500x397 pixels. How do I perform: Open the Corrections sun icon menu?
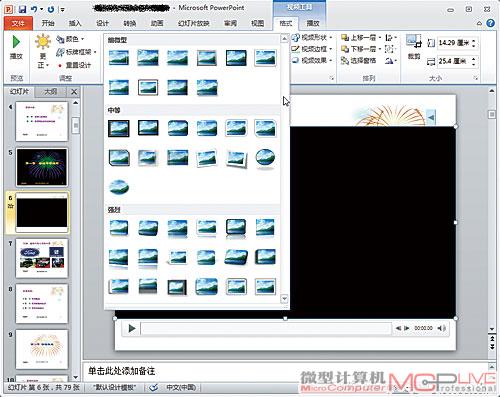tap(43, 42)
